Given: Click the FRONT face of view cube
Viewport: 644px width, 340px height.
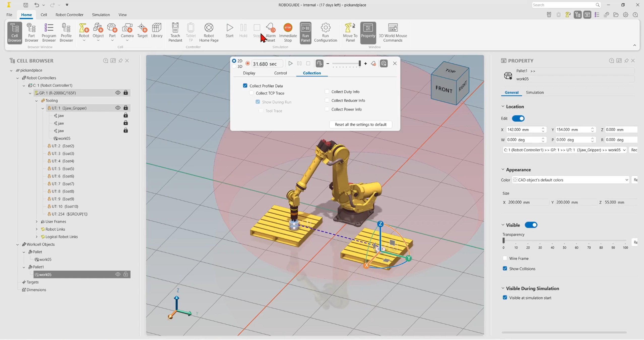Looking at the screenshot, I should pos(444,89).
